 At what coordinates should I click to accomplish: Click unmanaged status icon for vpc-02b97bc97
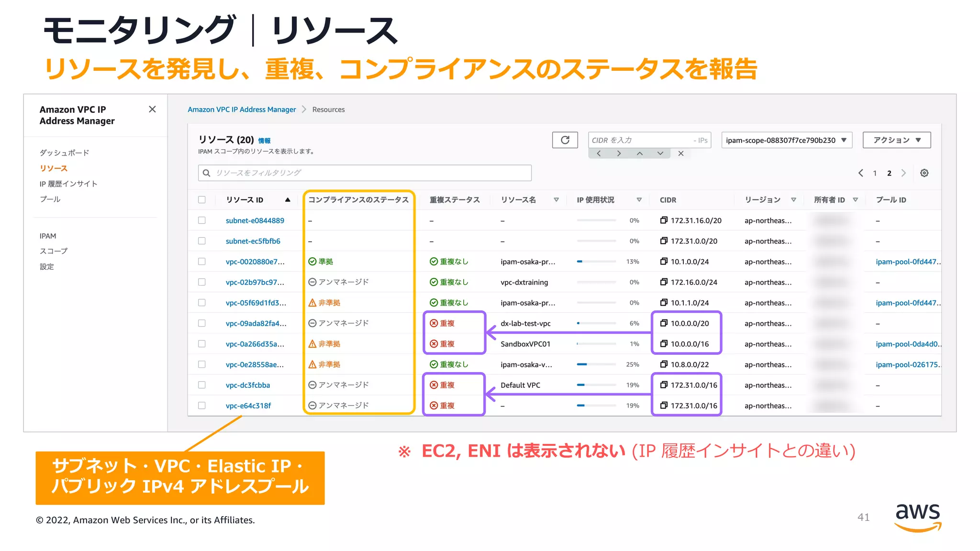(312, 282)
